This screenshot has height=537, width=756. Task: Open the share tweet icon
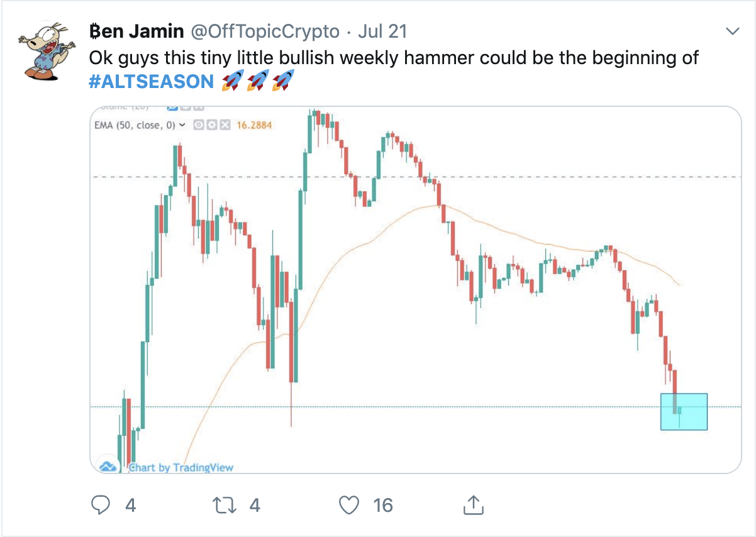[x=473, y=504]
